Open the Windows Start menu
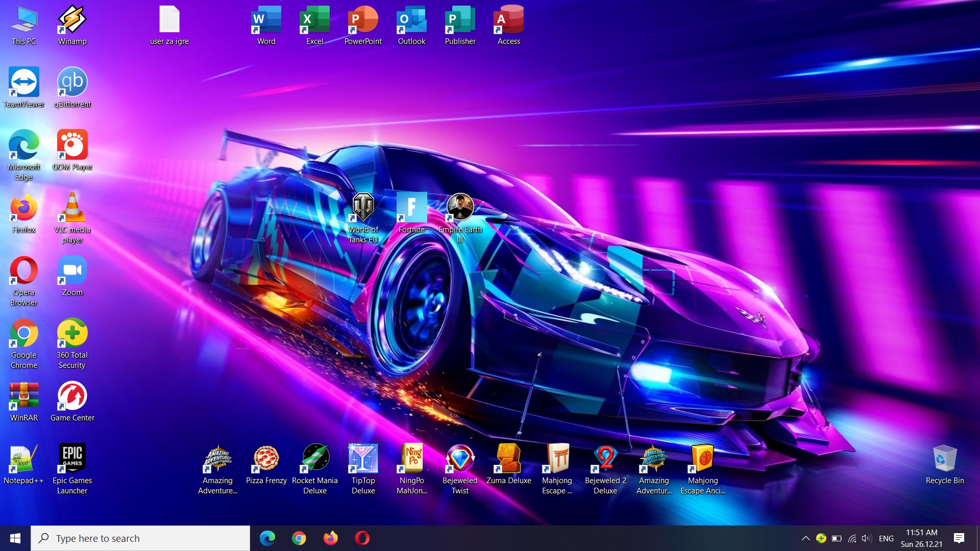Image resolution: width=980 pixels, height=551 pixels. point(15,538)
